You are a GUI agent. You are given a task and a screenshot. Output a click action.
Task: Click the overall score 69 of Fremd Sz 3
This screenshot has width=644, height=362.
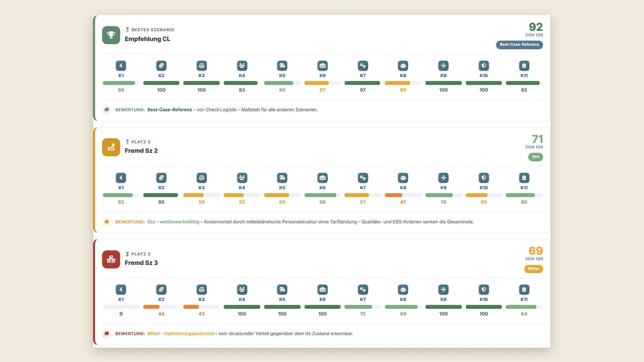point(536,251)
